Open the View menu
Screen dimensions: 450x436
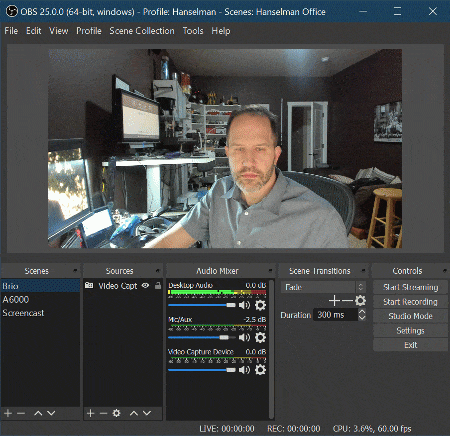pyautogui.click(x=59, y=31)
